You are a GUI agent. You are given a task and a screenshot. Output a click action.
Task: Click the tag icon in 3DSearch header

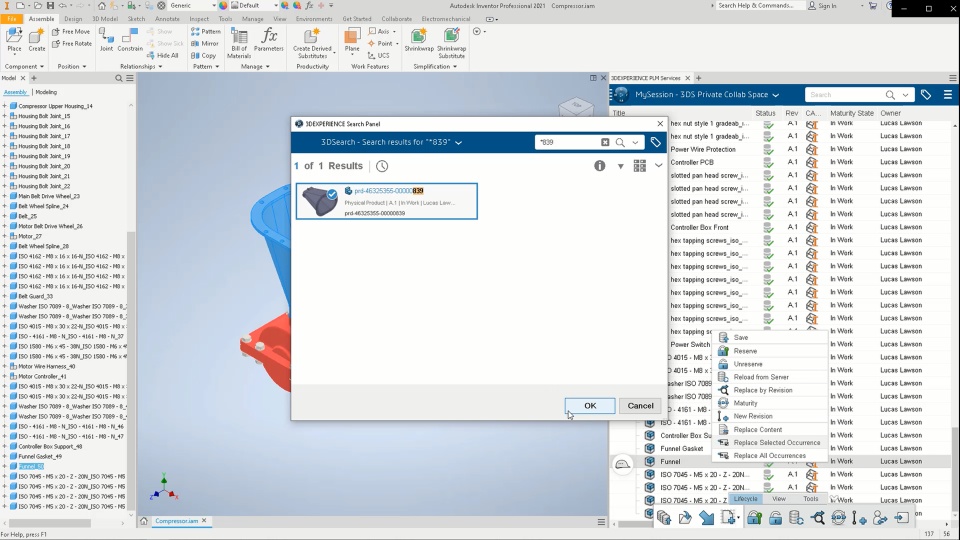point(656,142)
